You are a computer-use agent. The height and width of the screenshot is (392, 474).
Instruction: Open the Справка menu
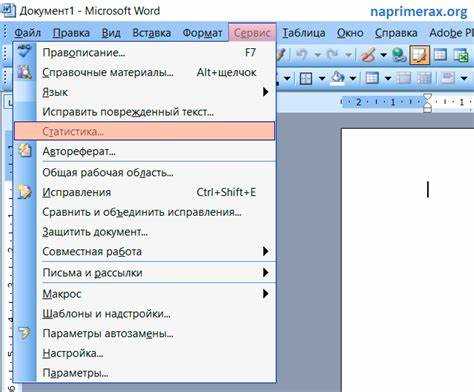(396, 33)
